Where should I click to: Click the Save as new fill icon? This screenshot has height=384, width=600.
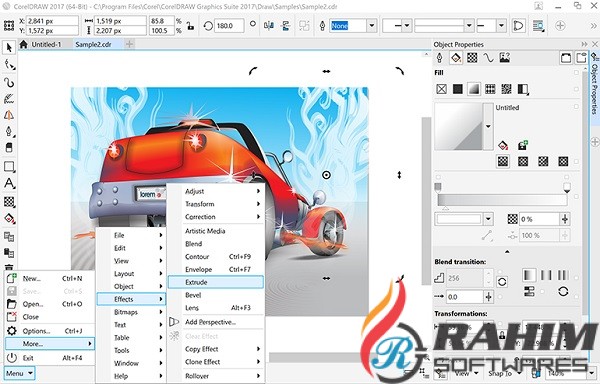pos(523,145)
